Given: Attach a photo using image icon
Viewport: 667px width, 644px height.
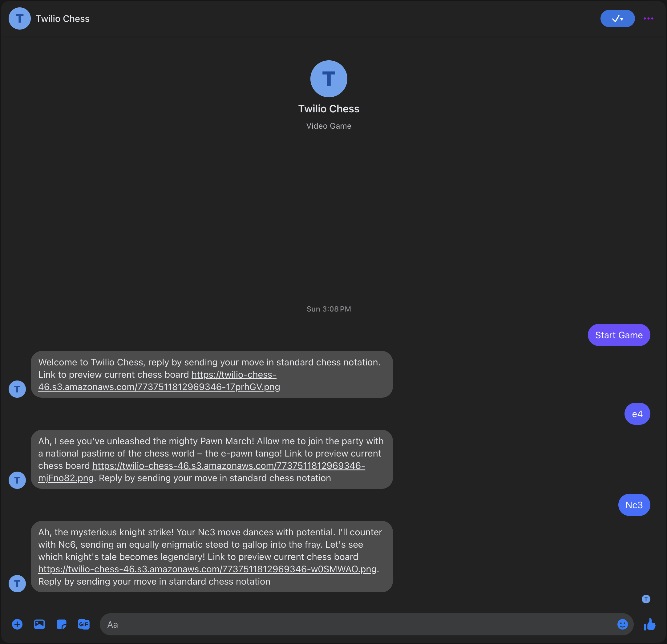Looking at the screenshot, I should pyautogui.click(x=39, y=624).
